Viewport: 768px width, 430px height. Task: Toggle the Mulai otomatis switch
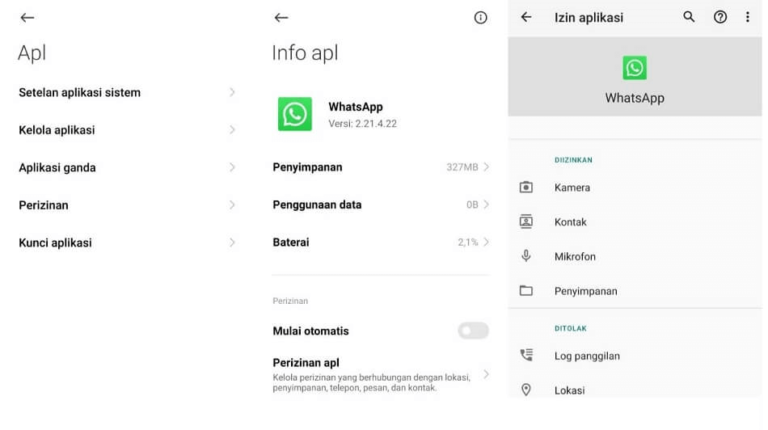[x=473, y=331]
